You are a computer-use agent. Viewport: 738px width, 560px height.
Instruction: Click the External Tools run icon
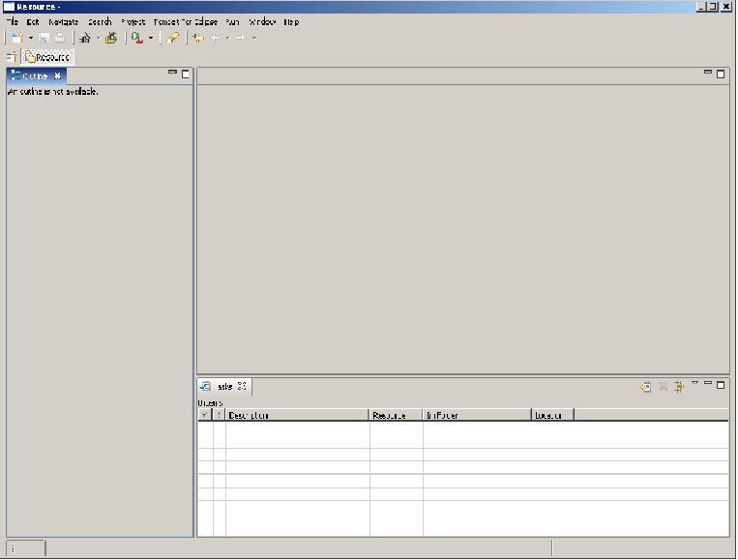click(x=137, y=38)
